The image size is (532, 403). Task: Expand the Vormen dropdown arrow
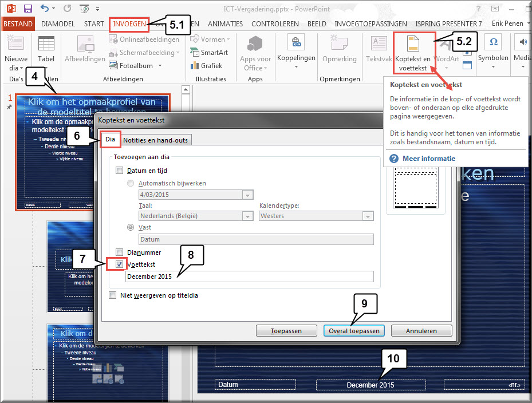coord(228,39)
